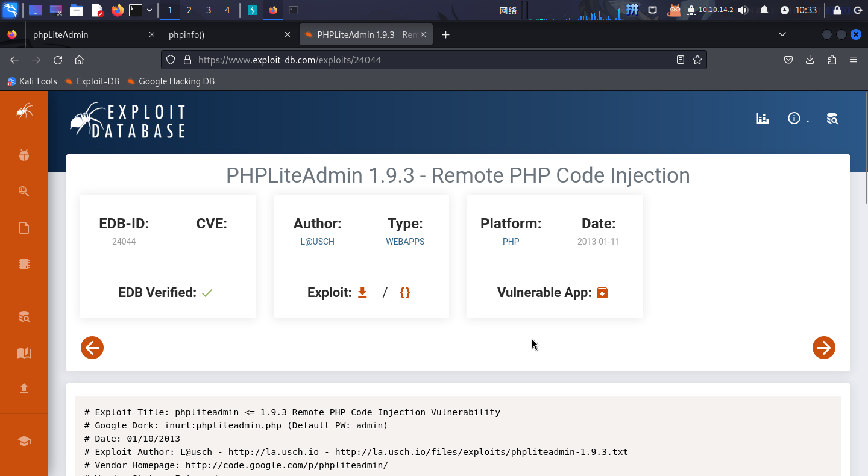
Task: Open the Google Hacking DB bookmark
Action: click(170, 81)
